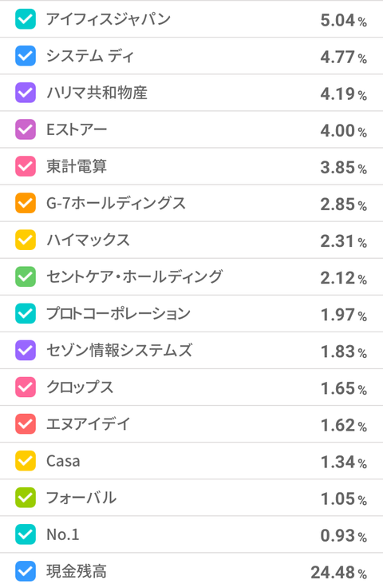Toggle the Eストアー checkbox
The width and height of the screenshot is (383, 588).
(26, 129)
